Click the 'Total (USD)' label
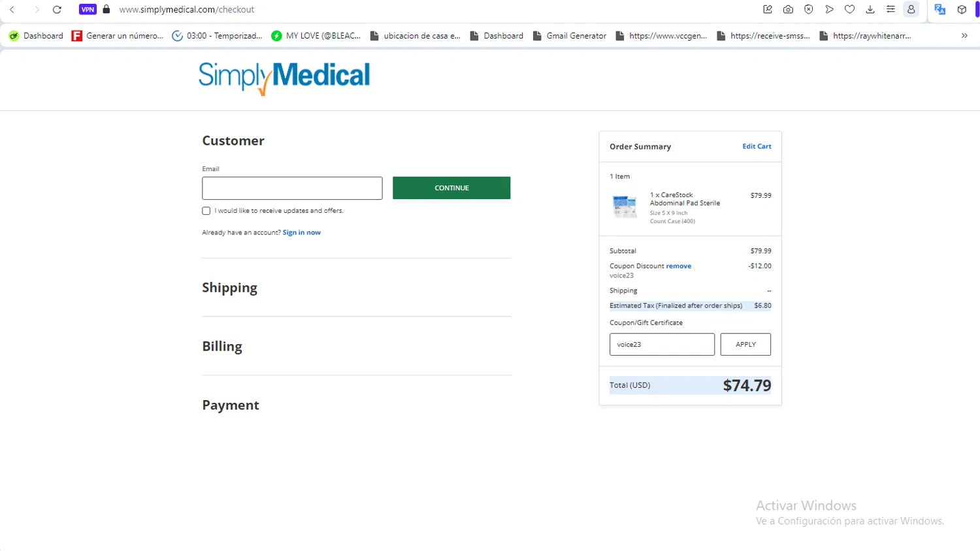Image resolution: width=980 pixels, height=551 pixels. tap(630, 385)
